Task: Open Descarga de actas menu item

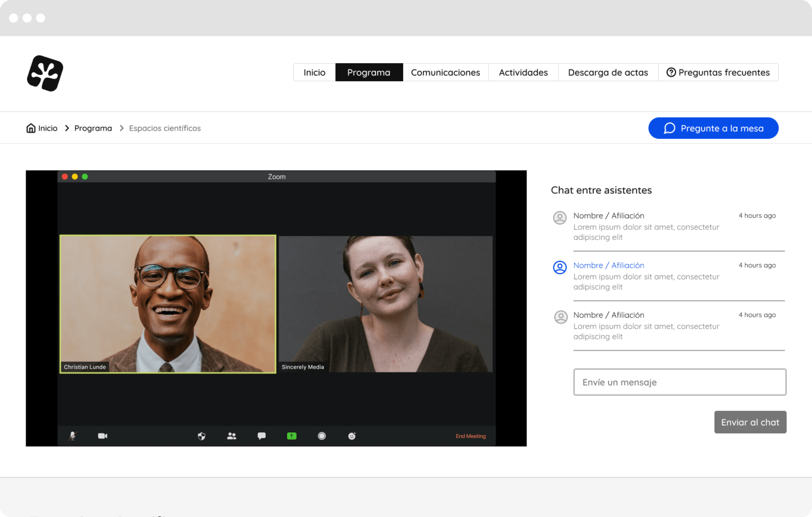Action: point(608,73)
